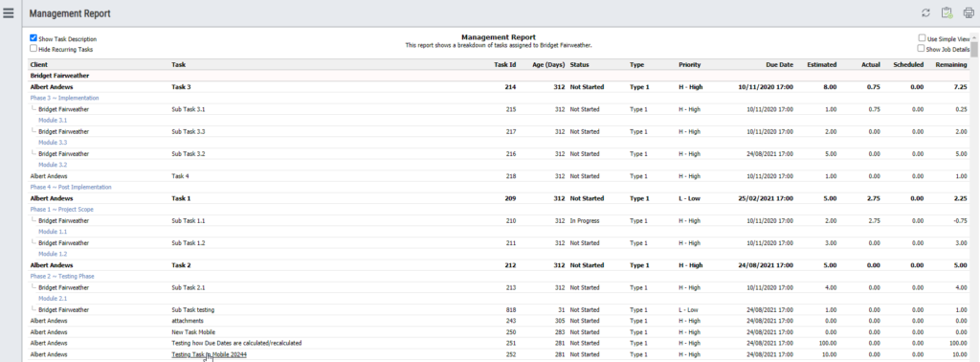Open Phase 2 ~ Testing Phase link
Viewport: 980px width, 362px height.
pyautogui.click(x=62, y=276)
